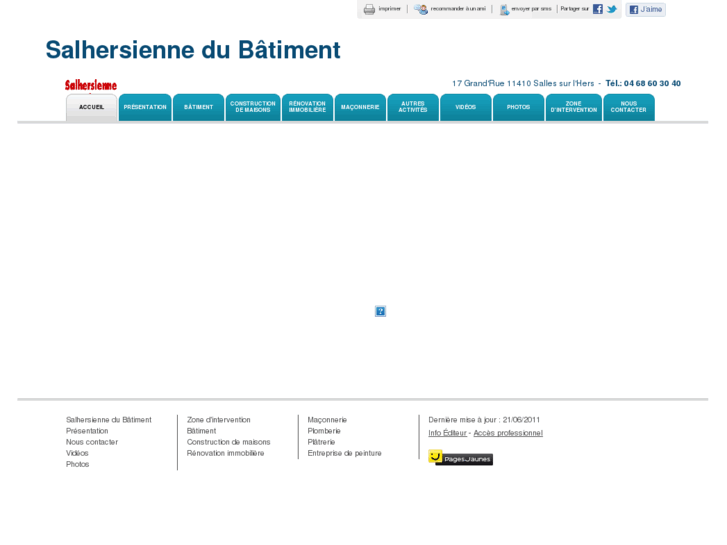Select the Zone d'intervention tab
The image size is (727, 545).
(574, 107)
